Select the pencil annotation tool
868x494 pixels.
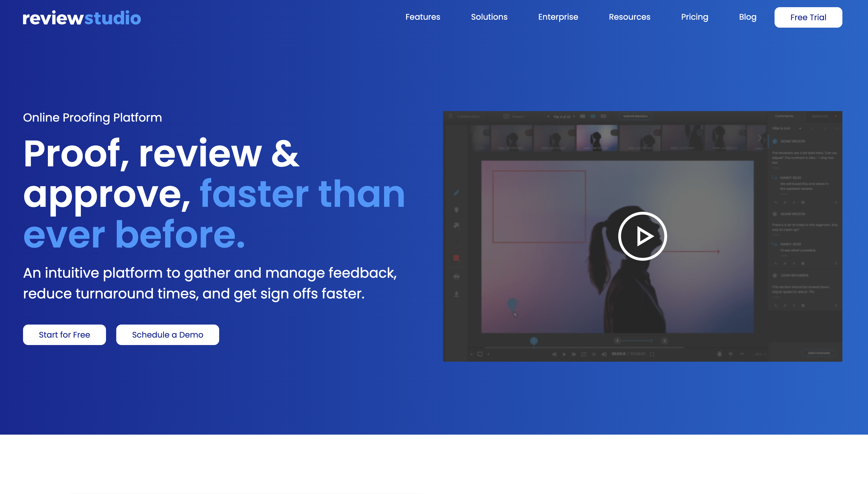coord(456,193)
